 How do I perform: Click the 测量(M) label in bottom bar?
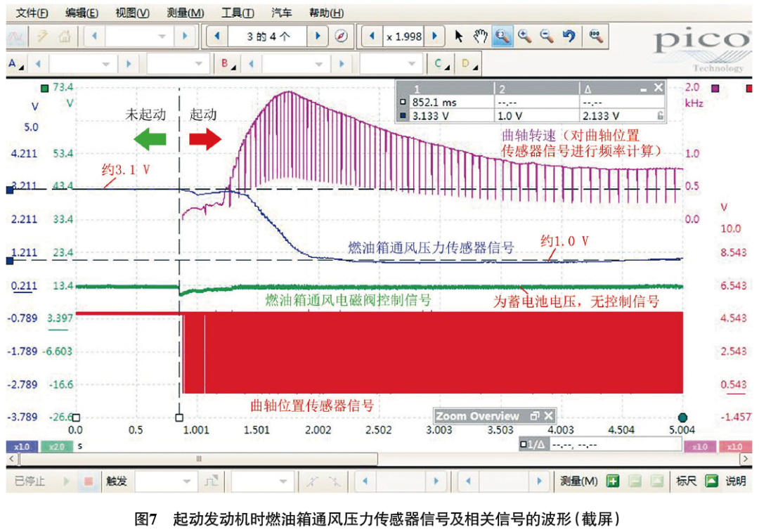[x=578, y=481]
